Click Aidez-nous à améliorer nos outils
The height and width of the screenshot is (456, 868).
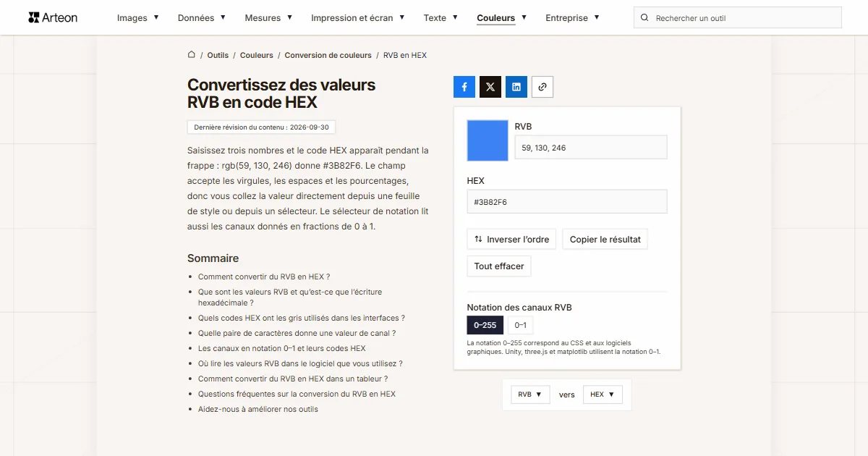258,409
